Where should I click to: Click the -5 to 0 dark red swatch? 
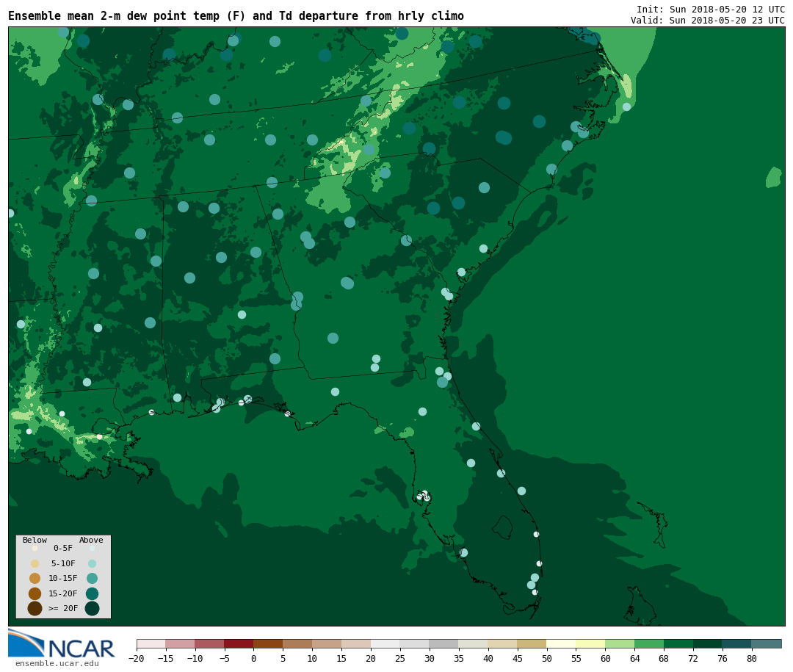click(239, 643)
